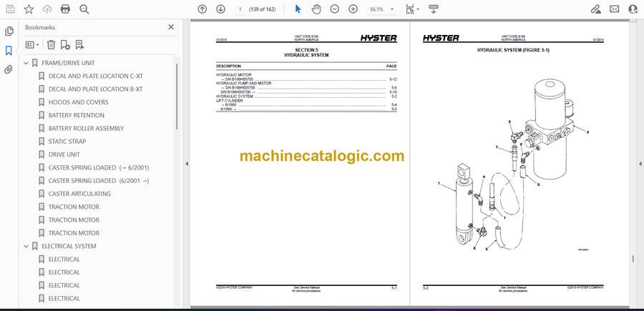Print the document using printer icon
Screen dimensions: 644x311
click(65, 9)
